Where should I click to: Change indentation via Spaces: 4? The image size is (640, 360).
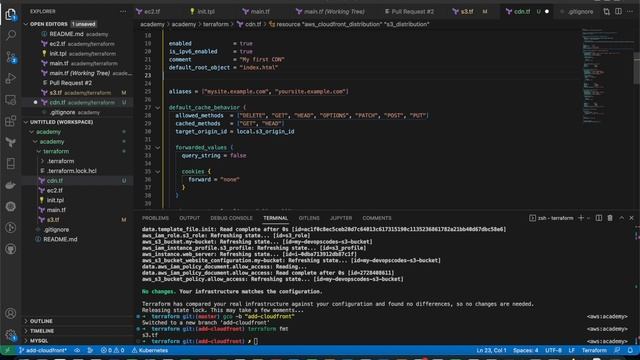click(526, 350)
